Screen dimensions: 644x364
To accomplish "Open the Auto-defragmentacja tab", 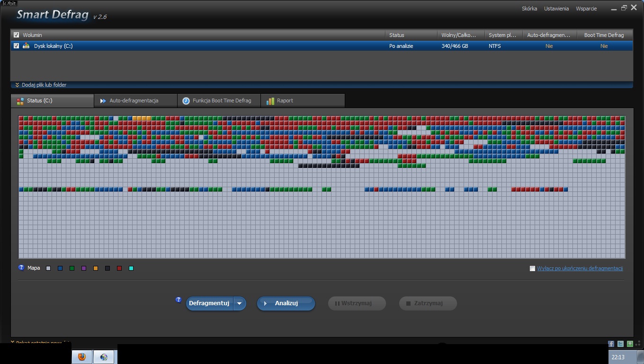I will click(136, 100).
